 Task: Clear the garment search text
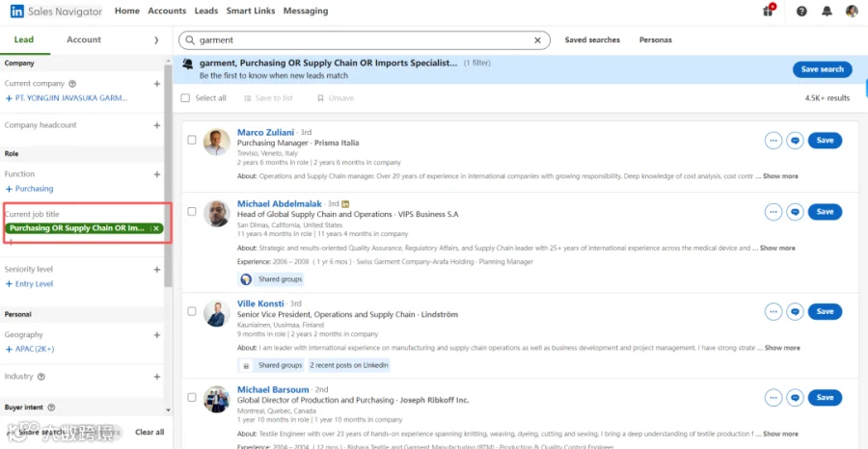click(537, 40)
